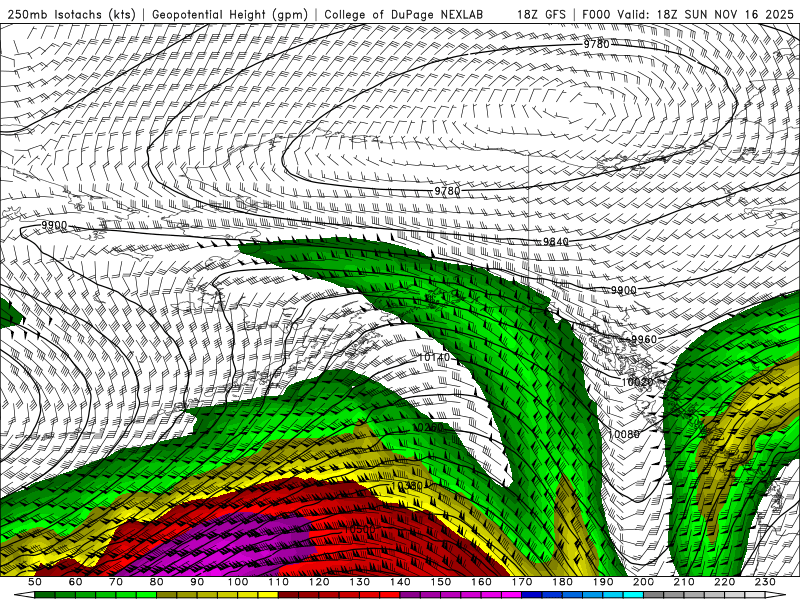This screenshot has width=800, height=600.
Task: Click the 10080 height contour label
Action: click(624, 434)
